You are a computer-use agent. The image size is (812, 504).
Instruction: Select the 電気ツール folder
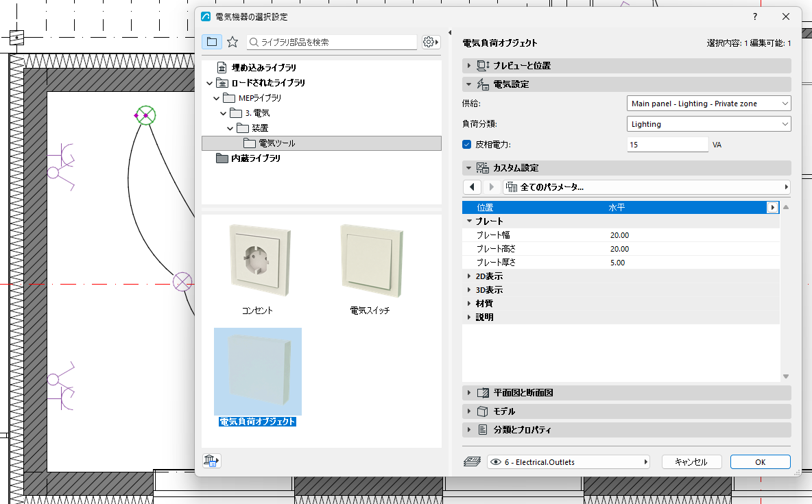pyautogui.click(x=321, y=143)
